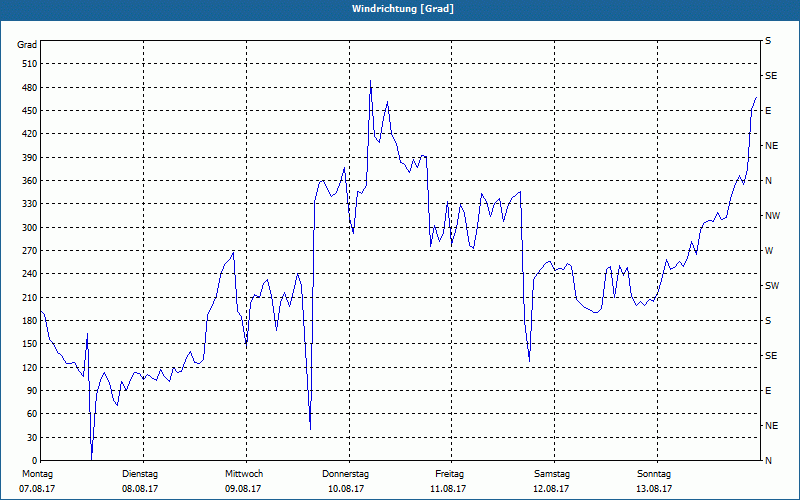Click the 270 left axis label

[x=29, y=251]
